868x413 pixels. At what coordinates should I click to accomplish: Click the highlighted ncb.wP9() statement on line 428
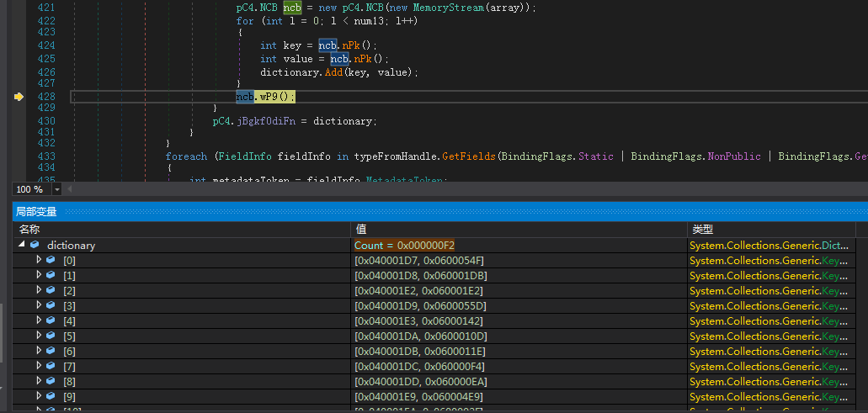266,97
